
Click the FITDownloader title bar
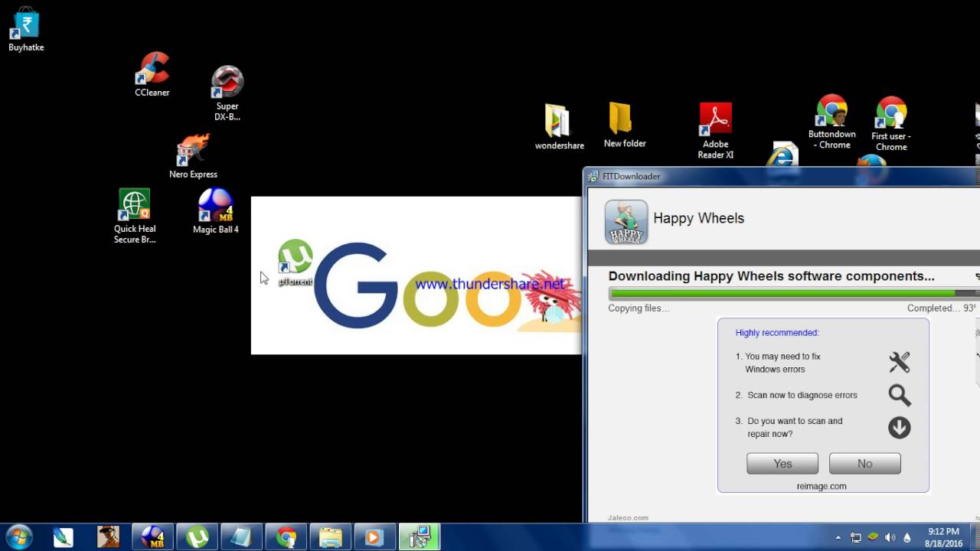(781, 176)
